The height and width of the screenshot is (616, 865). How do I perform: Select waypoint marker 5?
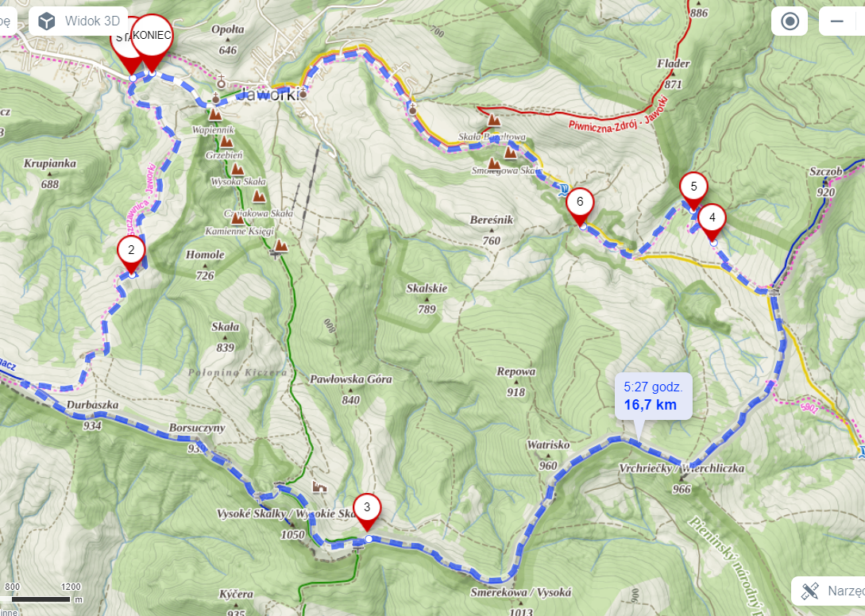693,191
